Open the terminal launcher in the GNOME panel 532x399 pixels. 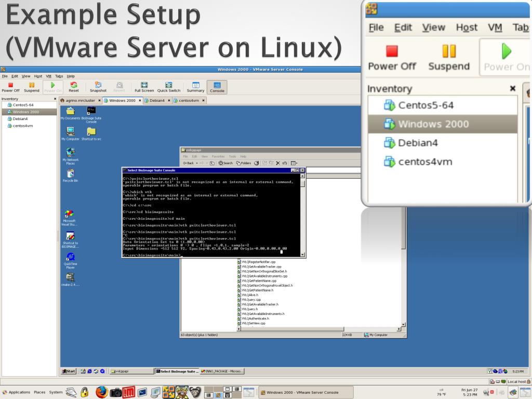coord(142,393)
